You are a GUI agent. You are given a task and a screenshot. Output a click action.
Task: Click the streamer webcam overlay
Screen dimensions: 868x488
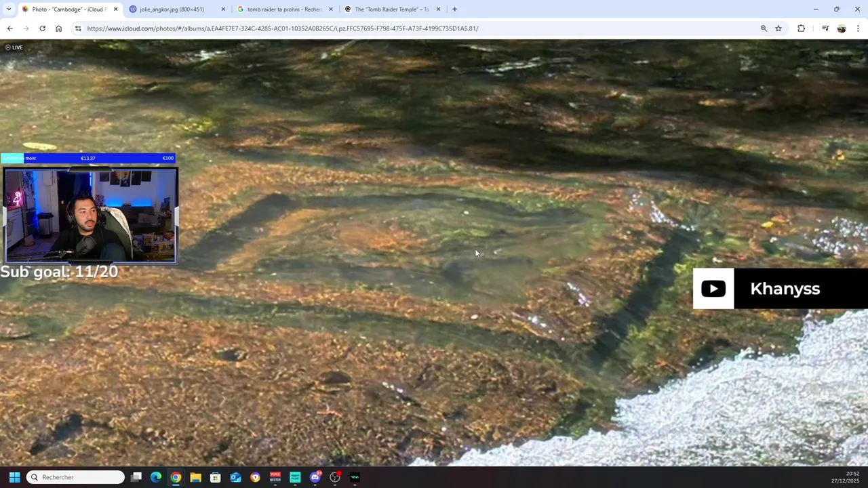(91, 215)
